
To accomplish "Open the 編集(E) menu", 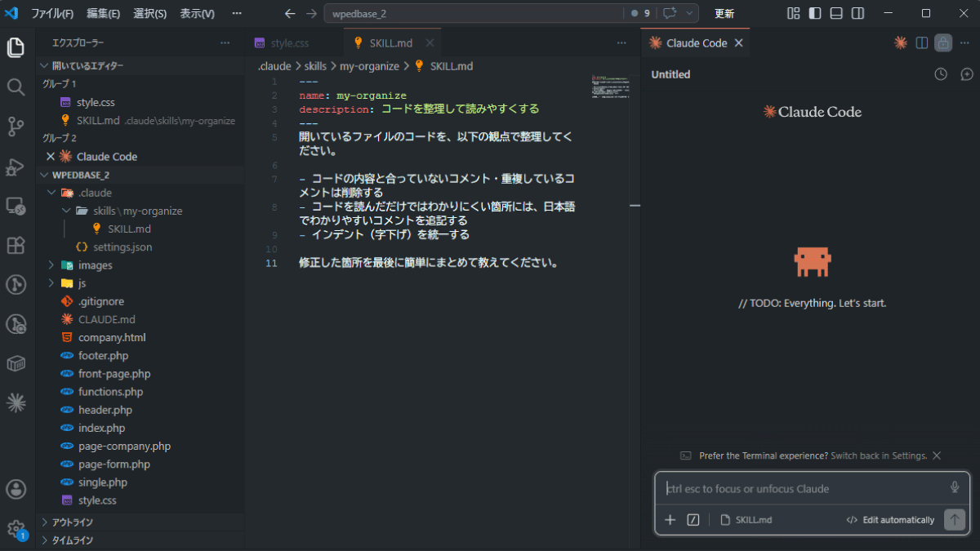I will tap(103, 14).
